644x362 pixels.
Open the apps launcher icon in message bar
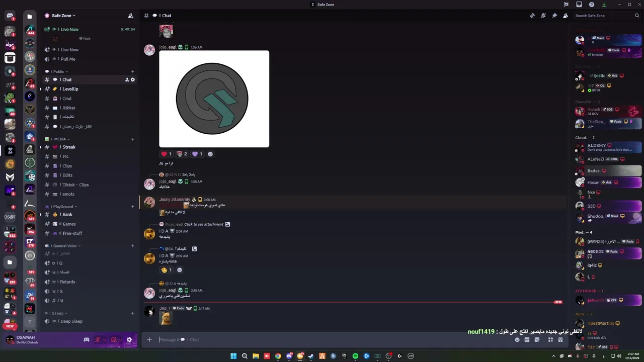[x=550, y=340]
